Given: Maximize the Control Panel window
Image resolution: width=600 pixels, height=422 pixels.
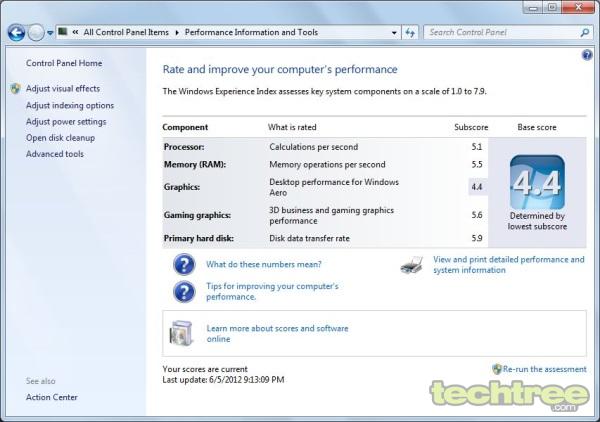Looking at the screenshot, I should (x=552, y=7).
